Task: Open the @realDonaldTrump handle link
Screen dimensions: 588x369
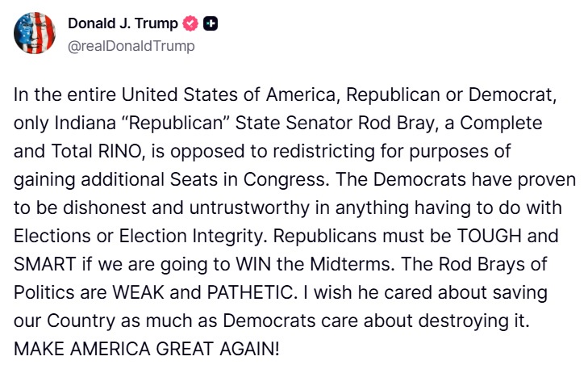Action: pyautogui.click(x=131, y=46)
